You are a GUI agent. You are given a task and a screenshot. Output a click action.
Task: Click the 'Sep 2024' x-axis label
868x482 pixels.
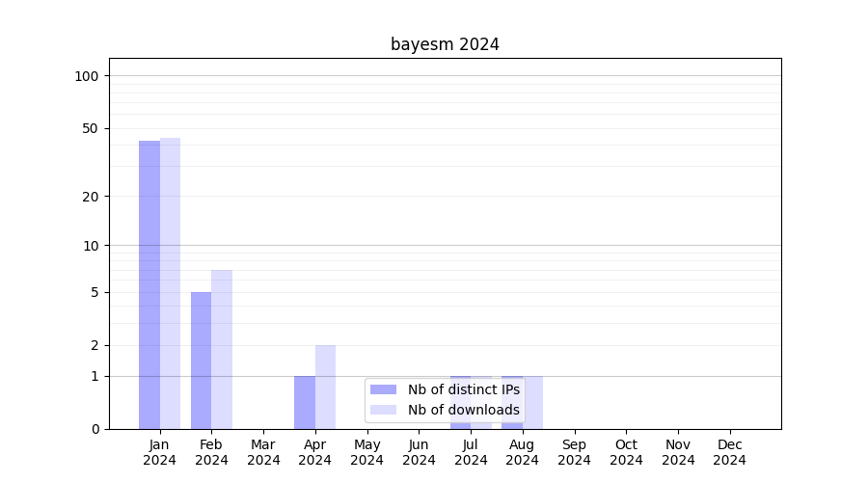point(574,452)
